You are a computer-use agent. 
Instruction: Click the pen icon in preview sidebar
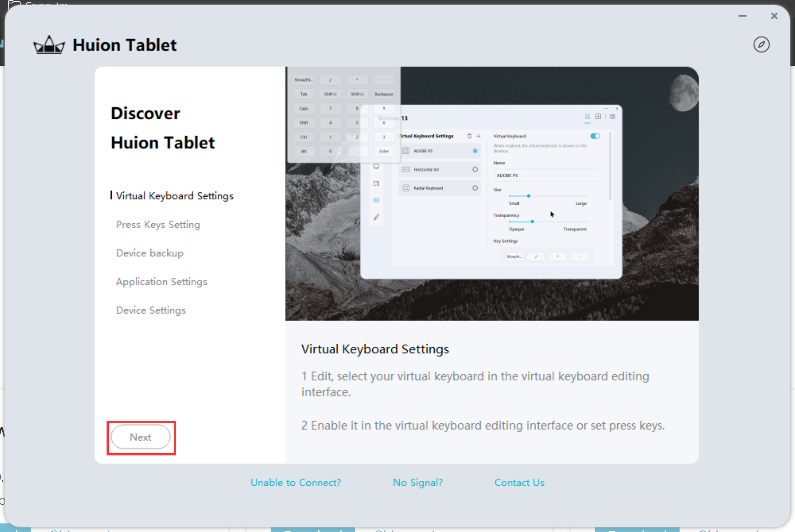[x=376, y=217]
